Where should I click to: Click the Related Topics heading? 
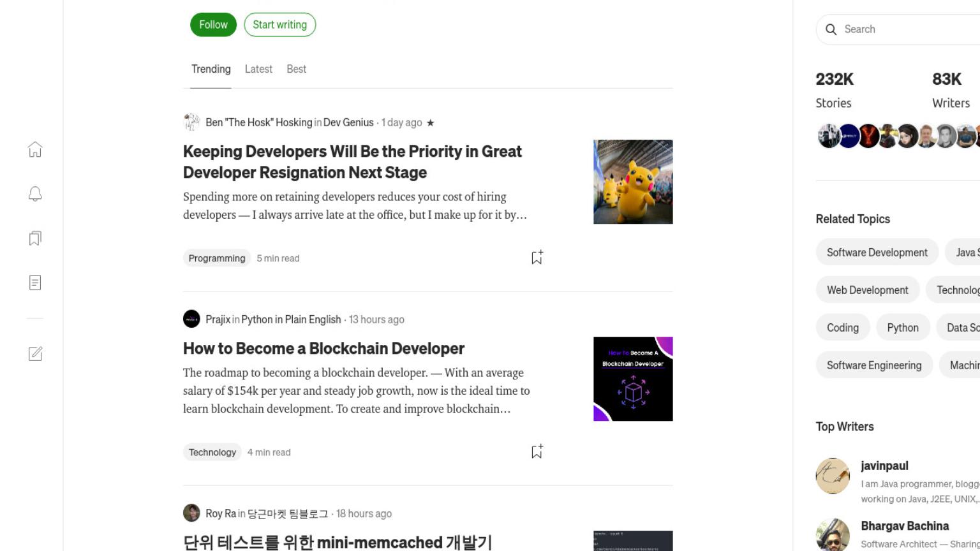(x=852, y=219)
